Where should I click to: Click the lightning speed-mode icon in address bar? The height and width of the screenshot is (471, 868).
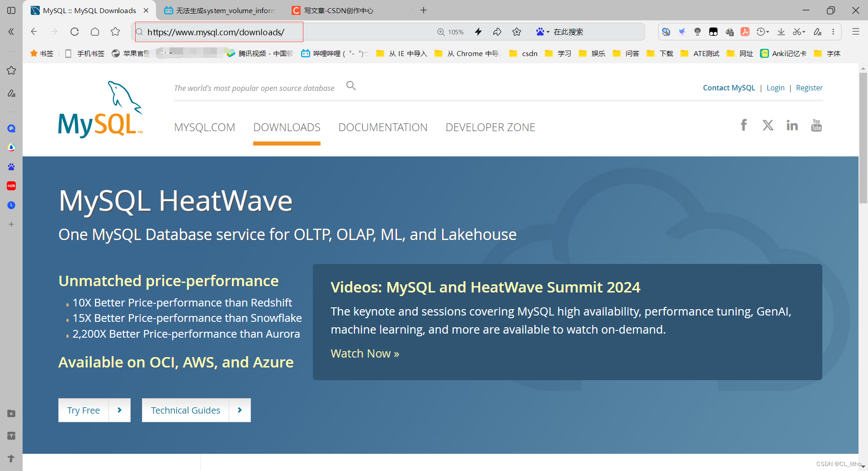click(x=478, y=32)
